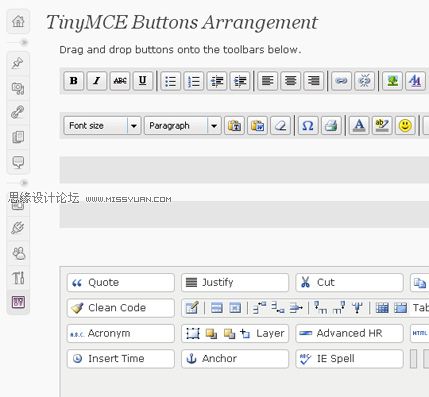Click the copy button icon
The width and height of the screenshot is (429, 397).
pos(419,283)
